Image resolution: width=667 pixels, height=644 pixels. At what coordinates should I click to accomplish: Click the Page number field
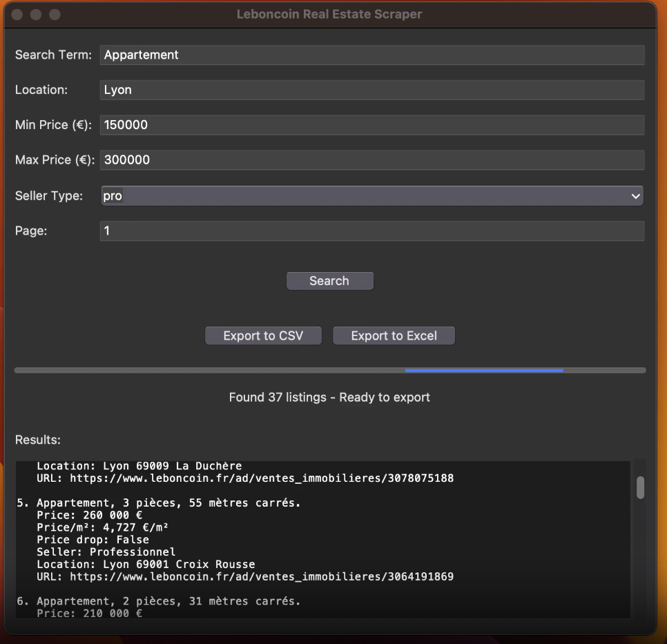371,231
